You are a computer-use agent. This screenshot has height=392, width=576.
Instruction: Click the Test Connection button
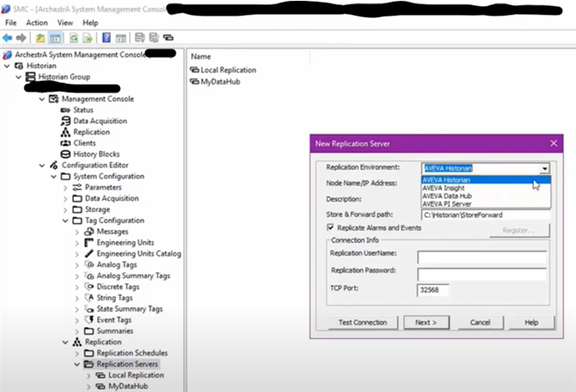[363, 322]
